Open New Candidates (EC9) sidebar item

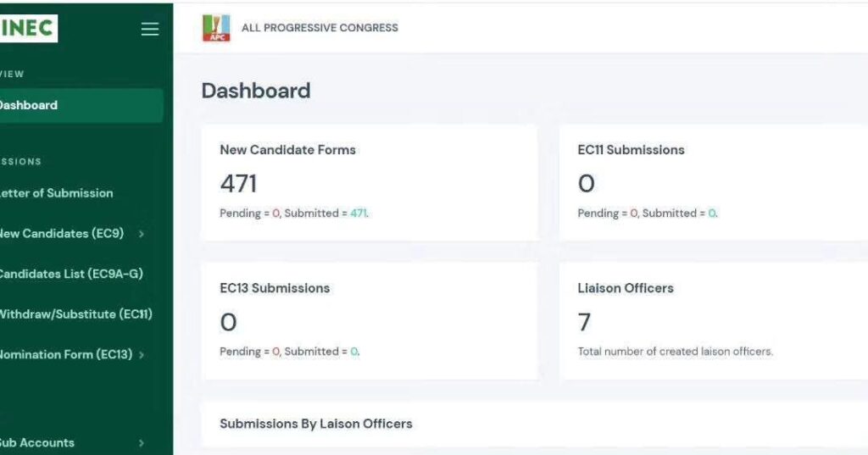click(61, 233)
